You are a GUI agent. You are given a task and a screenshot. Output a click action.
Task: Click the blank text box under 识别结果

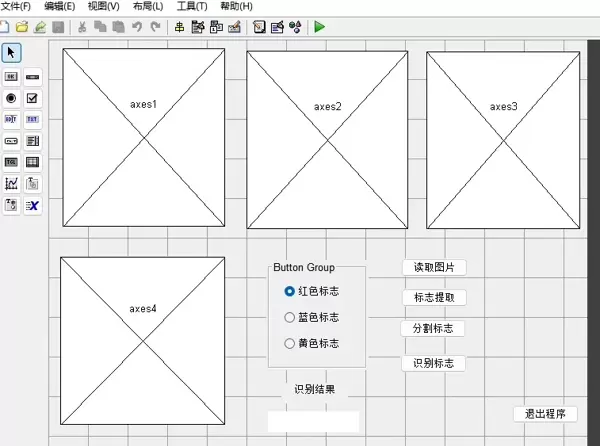pos(313,421)
